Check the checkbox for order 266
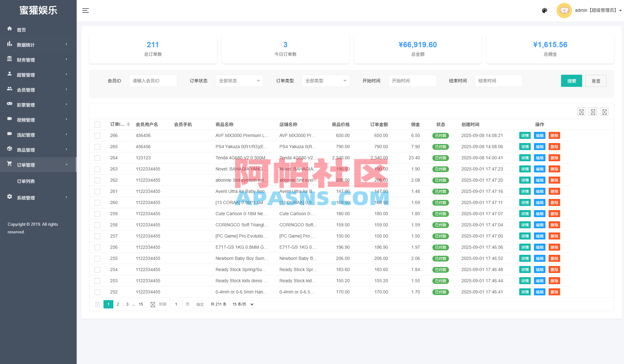The width and height of the screenshot is (624, 364). [x=97, y=135]
